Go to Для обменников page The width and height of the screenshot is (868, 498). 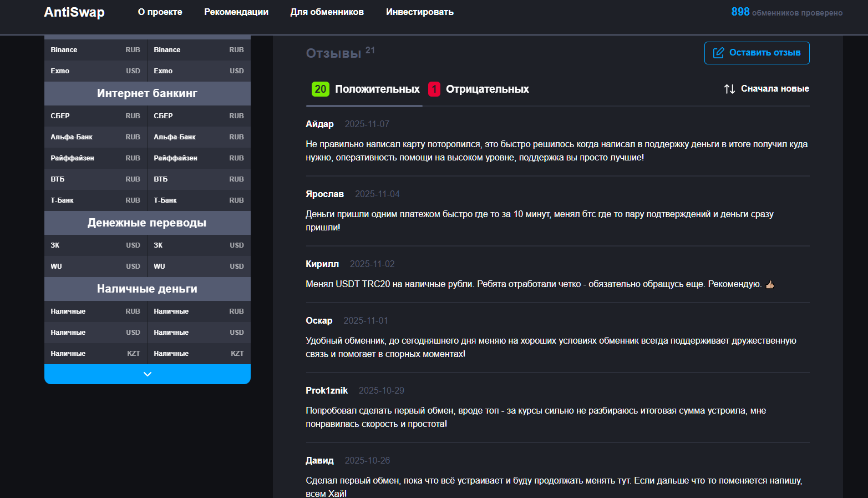tap(327, 12)
